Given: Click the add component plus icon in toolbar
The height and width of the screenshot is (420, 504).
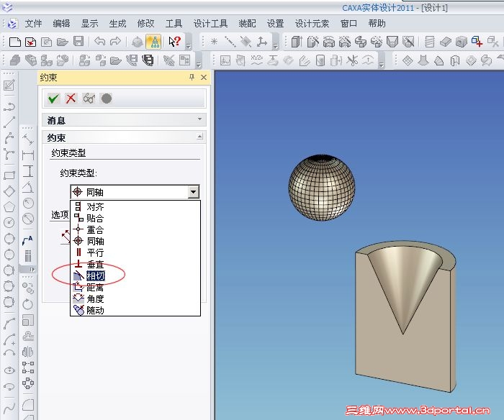Looking at the screenshot, I should pos(477,42).
